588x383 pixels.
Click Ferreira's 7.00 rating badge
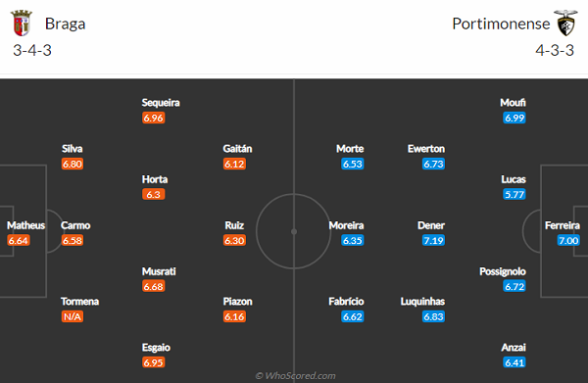pos(568,240)
